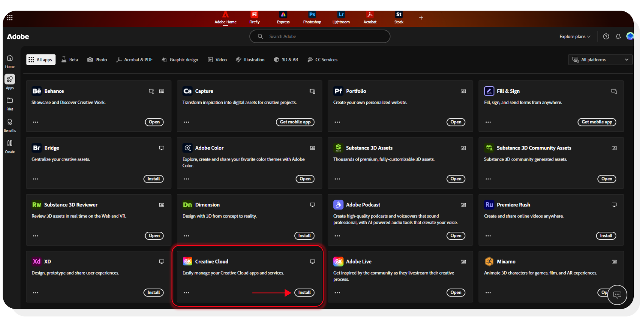
Task: Select the Acrobat & PDF filter tab
Action: 134,60
